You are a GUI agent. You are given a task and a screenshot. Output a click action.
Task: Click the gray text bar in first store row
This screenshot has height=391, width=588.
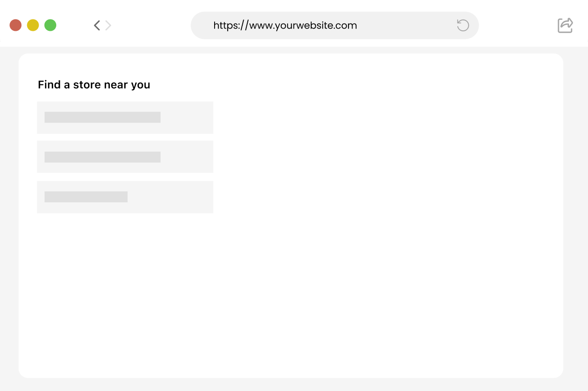click(x=103, y=117)
